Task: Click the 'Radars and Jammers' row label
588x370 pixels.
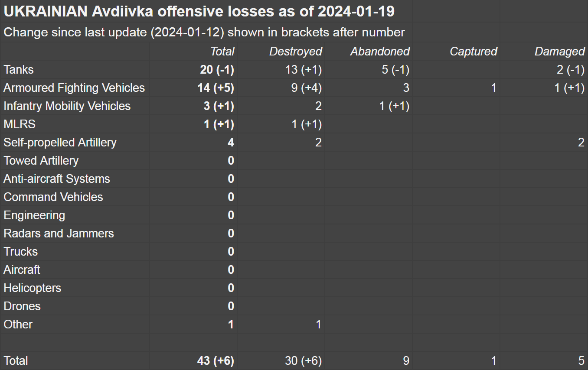Action: pyautogui.click(x=59, y=234)
